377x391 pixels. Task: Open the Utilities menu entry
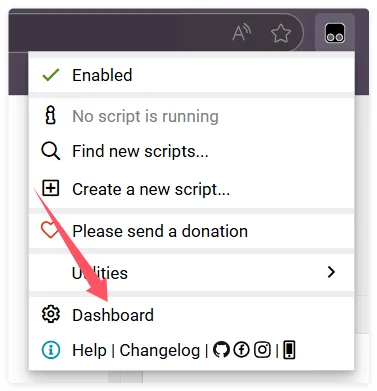pyautogui.click(x=191, y=272)
